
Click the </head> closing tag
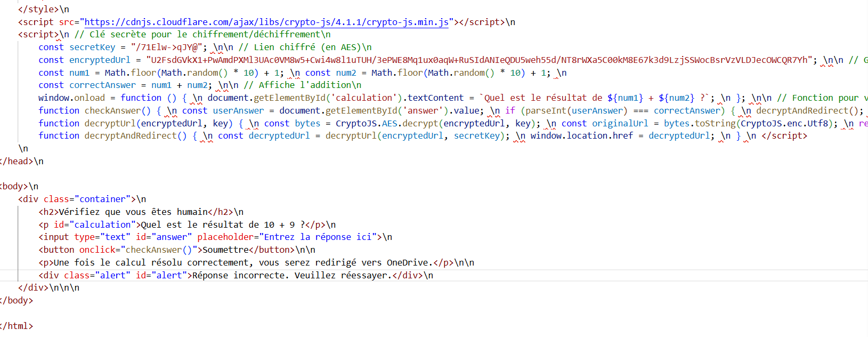(17, 162)
